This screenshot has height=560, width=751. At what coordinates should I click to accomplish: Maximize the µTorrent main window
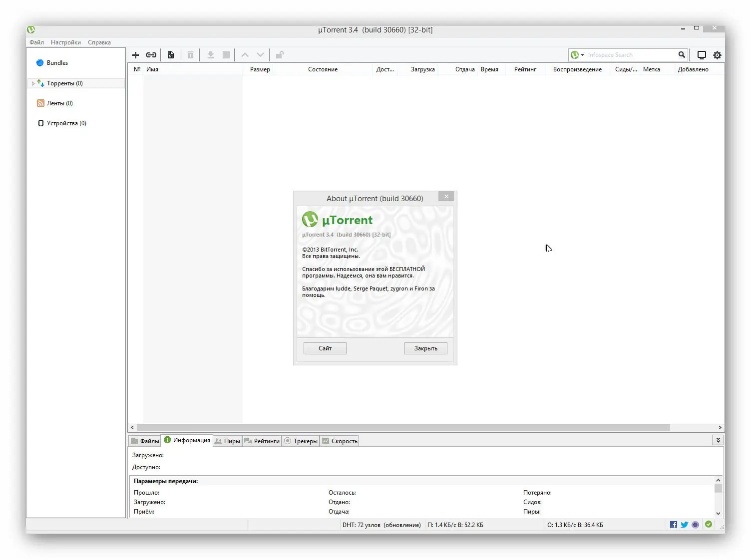[697, 28]
